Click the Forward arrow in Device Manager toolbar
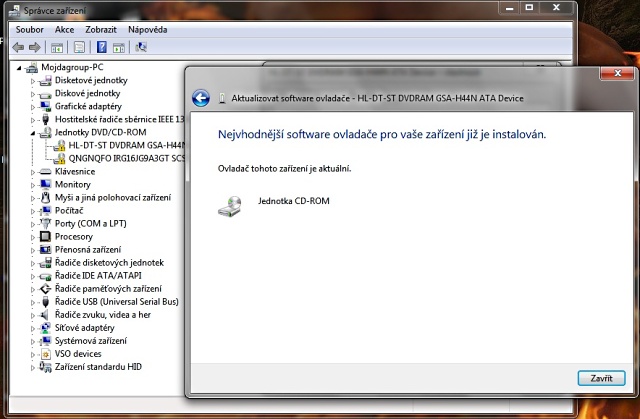 [x=35, y=47]
